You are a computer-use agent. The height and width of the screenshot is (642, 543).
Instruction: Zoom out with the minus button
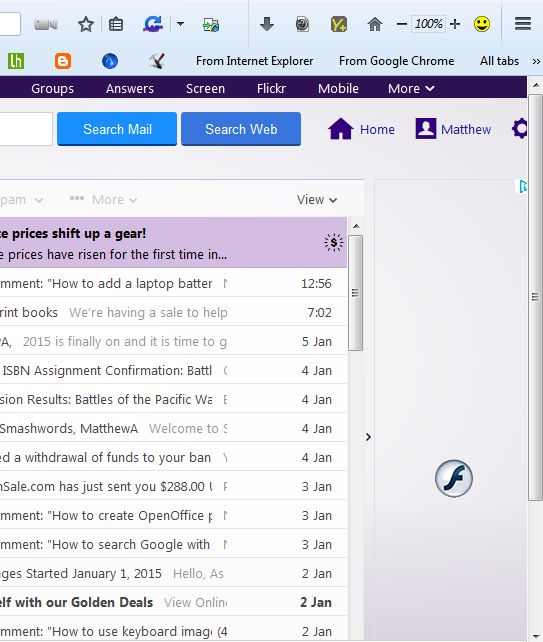(402, 24)
